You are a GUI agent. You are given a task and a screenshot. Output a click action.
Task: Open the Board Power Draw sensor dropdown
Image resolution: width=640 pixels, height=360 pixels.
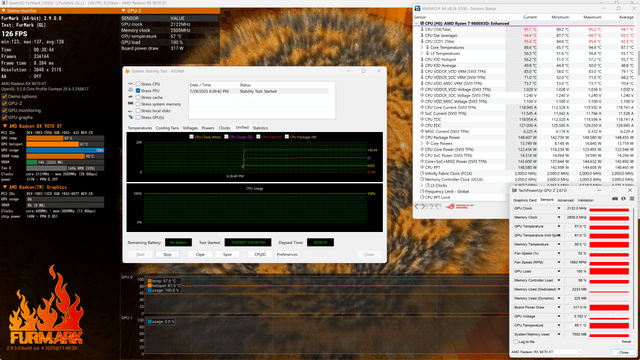(x=559, y=307)
